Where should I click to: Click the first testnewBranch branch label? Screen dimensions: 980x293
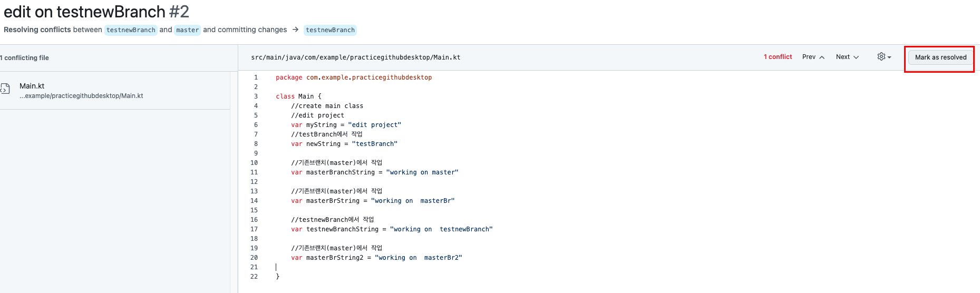(x=131, y=30)
